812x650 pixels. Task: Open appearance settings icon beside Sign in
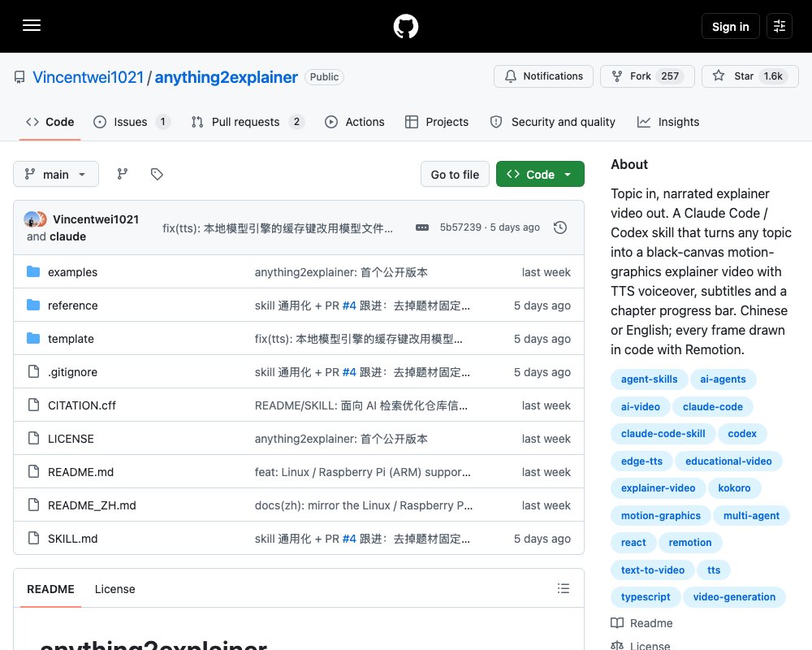click(x=779, y=26)
